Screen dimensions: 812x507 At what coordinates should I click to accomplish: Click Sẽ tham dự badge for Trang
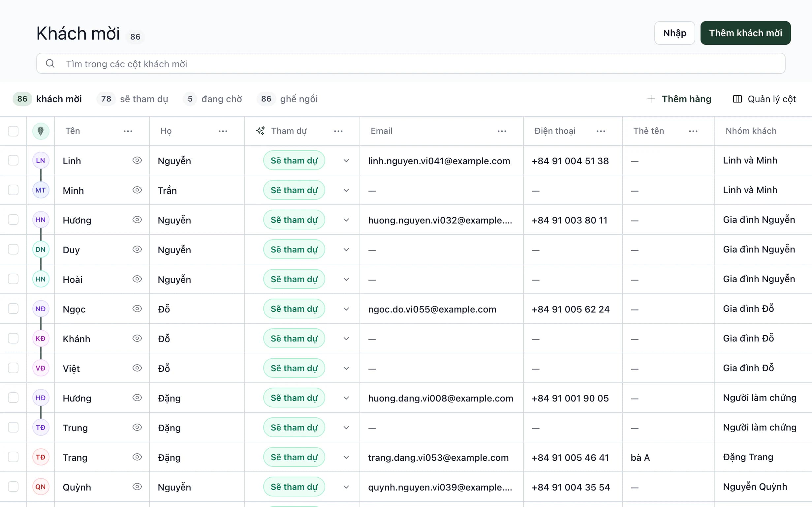pos(294,457)
